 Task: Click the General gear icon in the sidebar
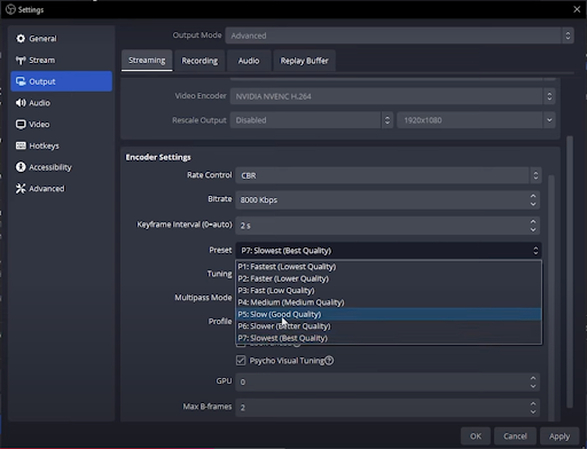(21, 39)
